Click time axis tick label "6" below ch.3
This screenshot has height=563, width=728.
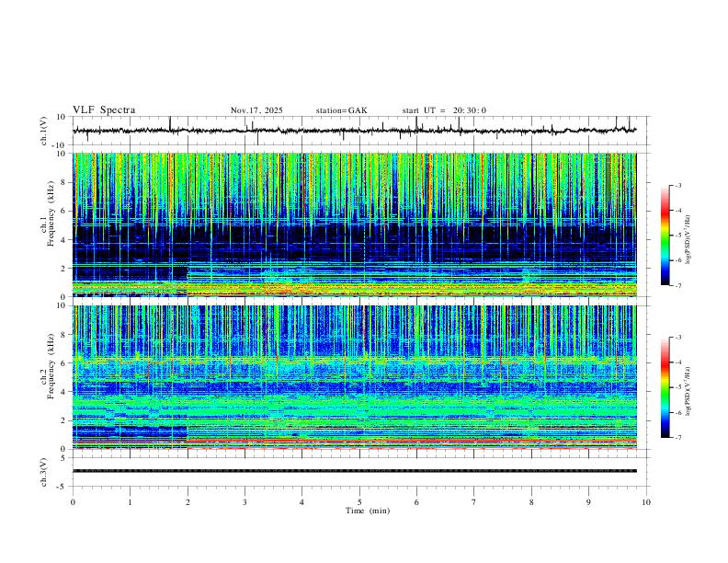click(417, 502)
